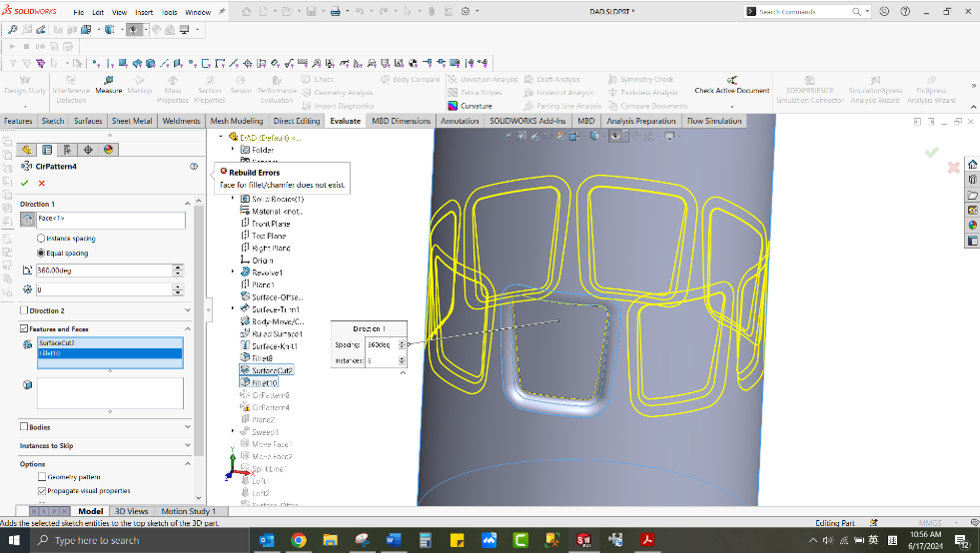980x554 pixels.
Task: Launch Google Chrome from taskbar
Action: click(299, 540)
